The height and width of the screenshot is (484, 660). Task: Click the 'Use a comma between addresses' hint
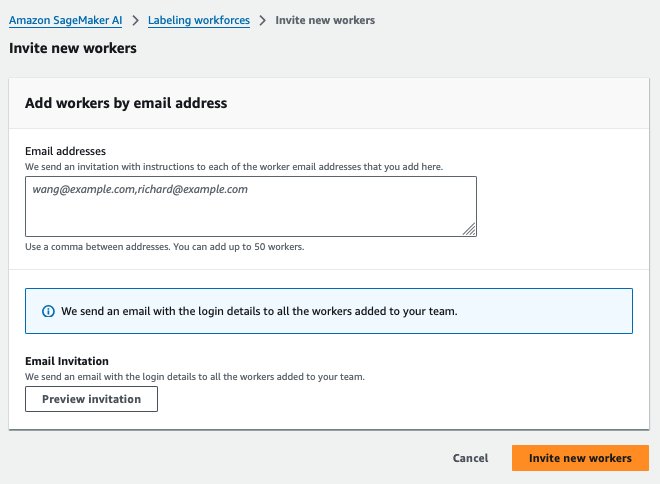click(x=165, y=247)
